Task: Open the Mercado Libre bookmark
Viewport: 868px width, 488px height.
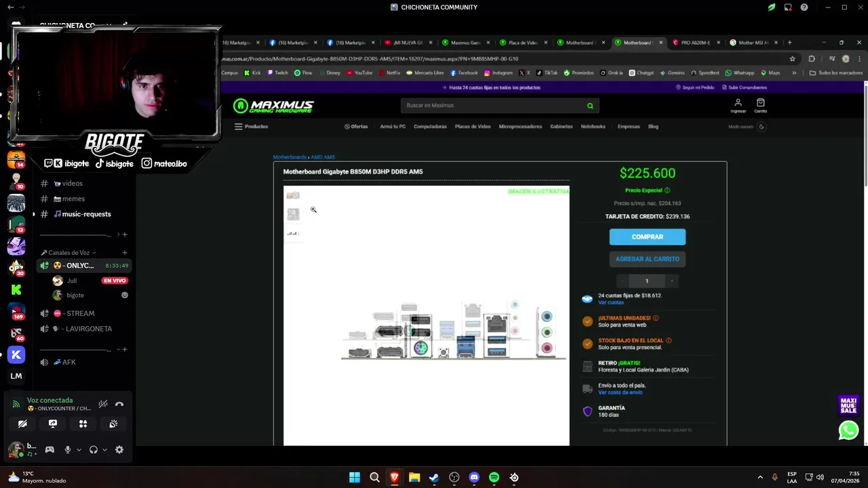Action: tap(425, 73)
